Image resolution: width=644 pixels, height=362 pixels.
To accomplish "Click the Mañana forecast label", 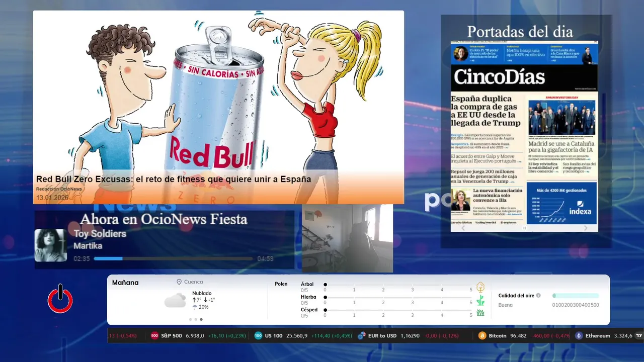I will (x=125, y=283).
